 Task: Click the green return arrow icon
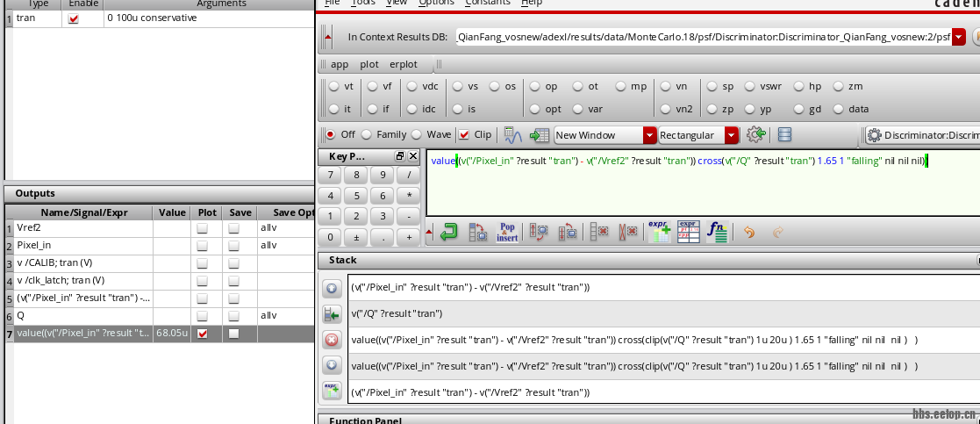448,232
